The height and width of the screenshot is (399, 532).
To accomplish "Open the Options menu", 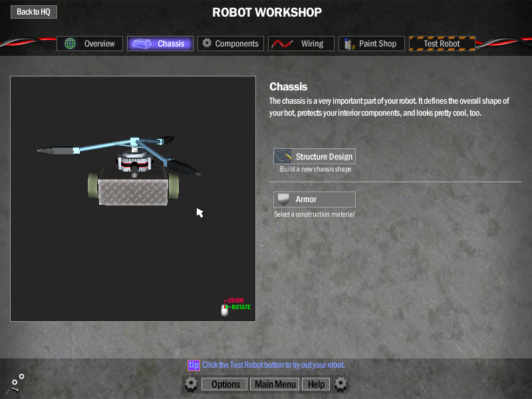I will tap(225, 384).
